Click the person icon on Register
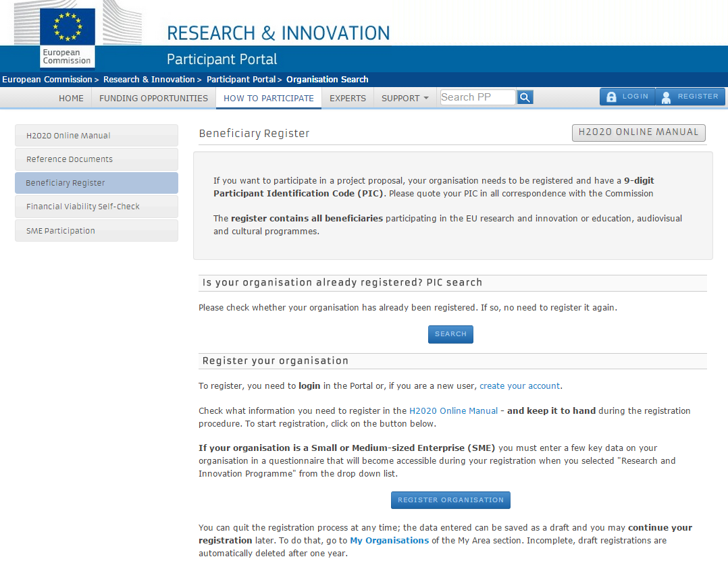728x561 pixels. pos(667,97)
